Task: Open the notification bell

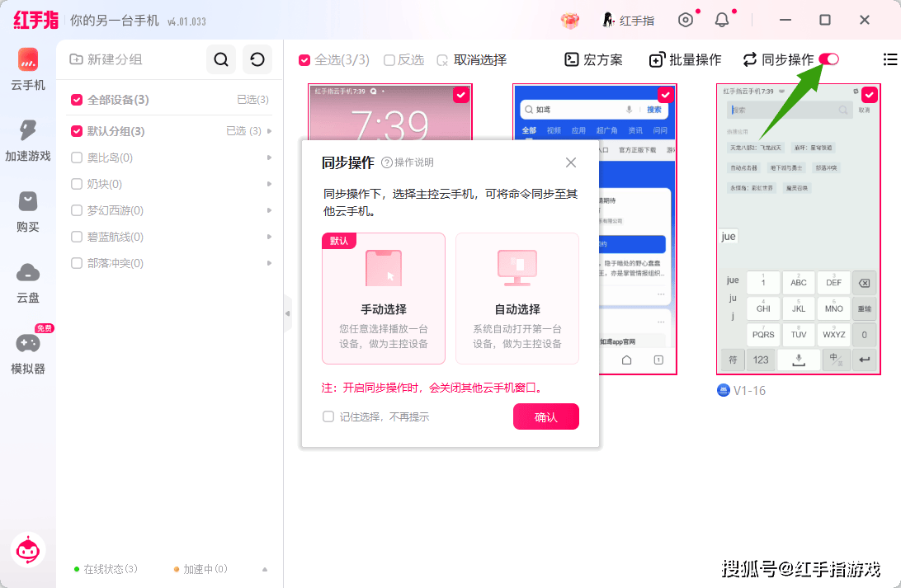Action: click(722, 21)
